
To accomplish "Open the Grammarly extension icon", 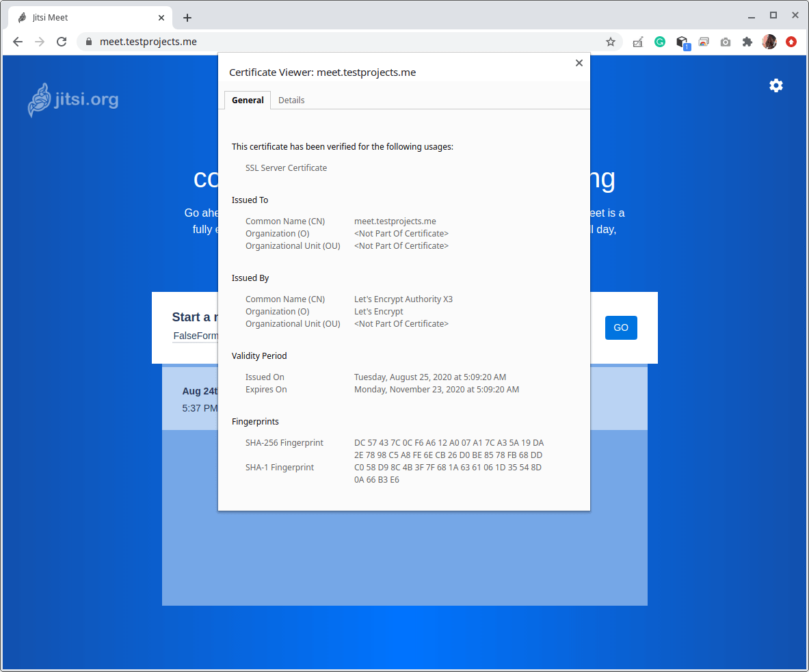I will (660, 42).
